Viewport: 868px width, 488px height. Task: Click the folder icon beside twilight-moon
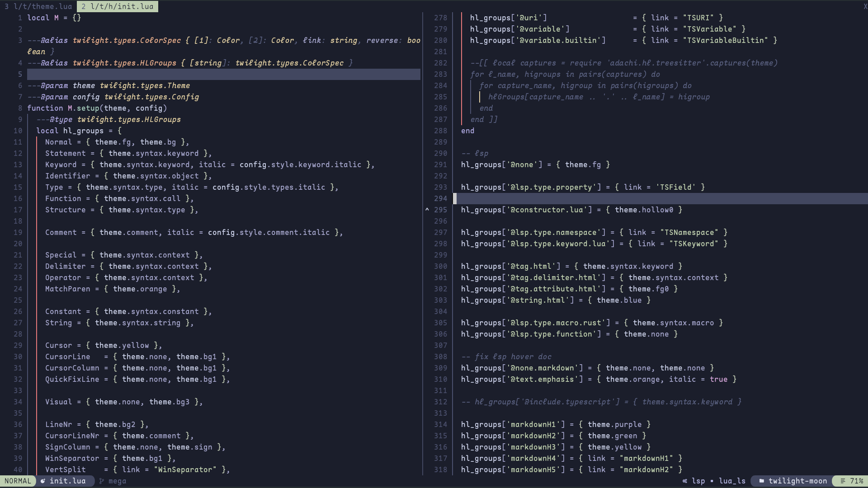pos(762,481)
